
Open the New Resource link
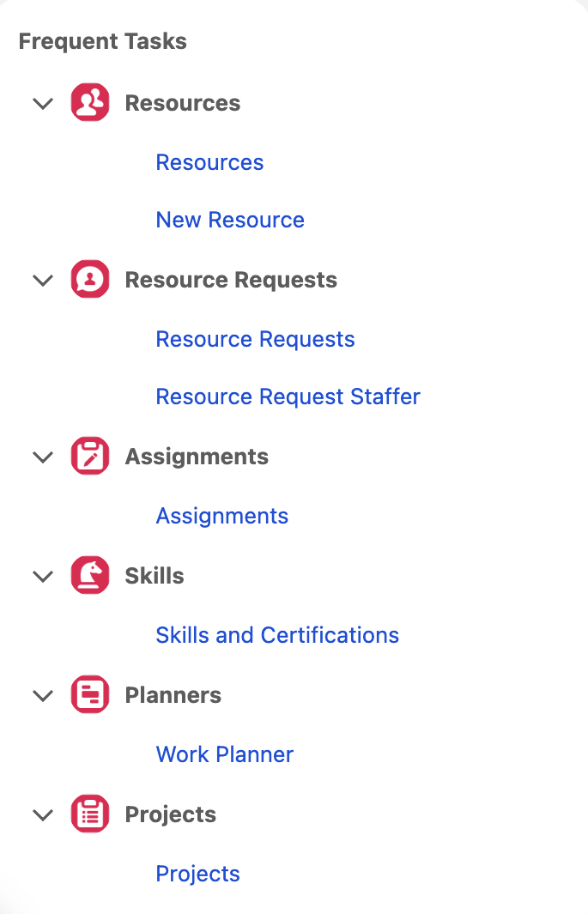coord(230,220)
